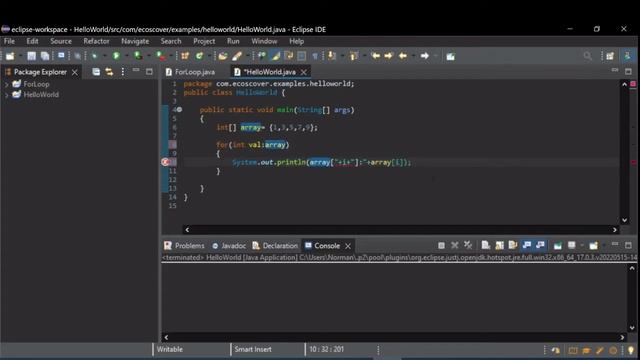Close the HelloWorld.java editor tab
The image size is (640, 360).
click(x=304, y=72)
